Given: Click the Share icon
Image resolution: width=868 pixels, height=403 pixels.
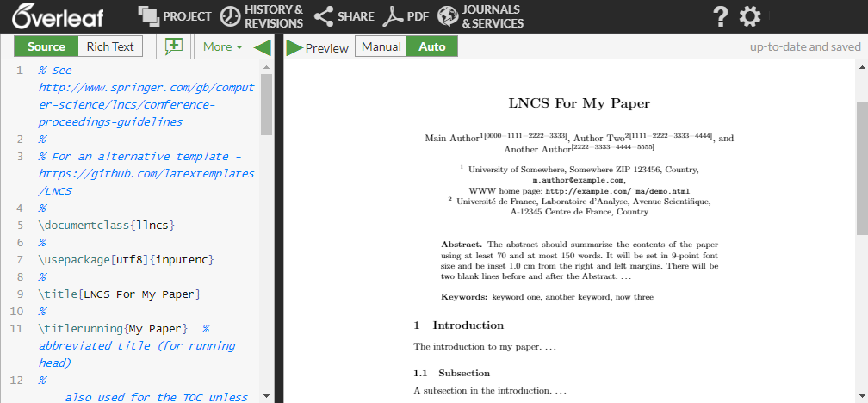Looking at the screenshot, I should (323, 16).
